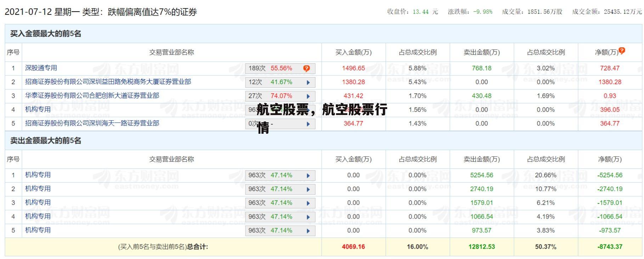Viewport: 644px width, 259px height.
Task: Expand the arrow next to 12次 41.67%
Action: point(308,82)
